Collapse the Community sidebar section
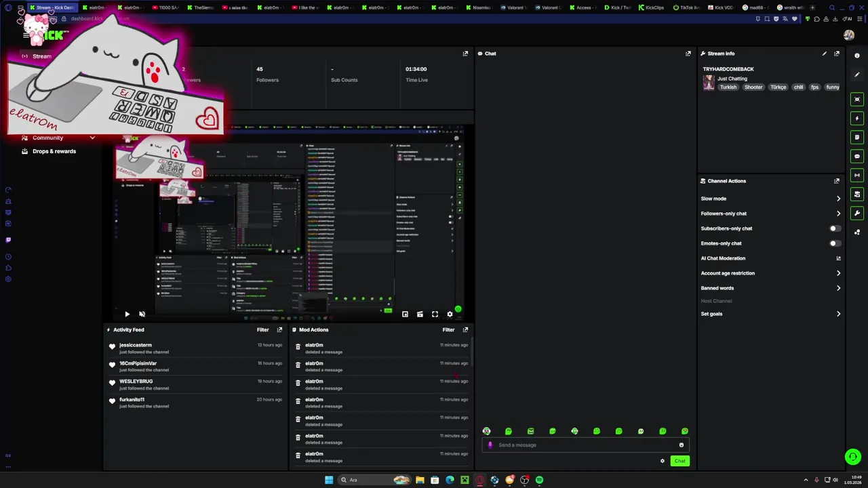 pos(92,138)
